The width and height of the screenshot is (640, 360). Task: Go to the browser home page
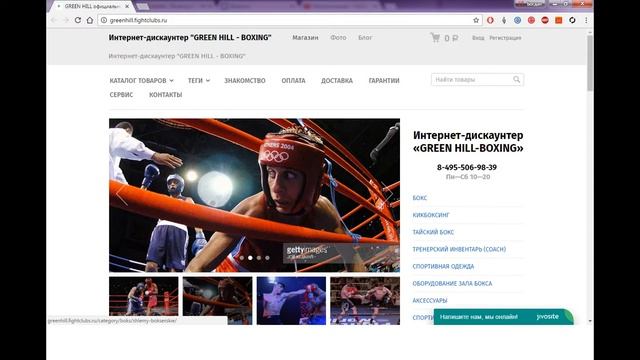coord(90,20)
